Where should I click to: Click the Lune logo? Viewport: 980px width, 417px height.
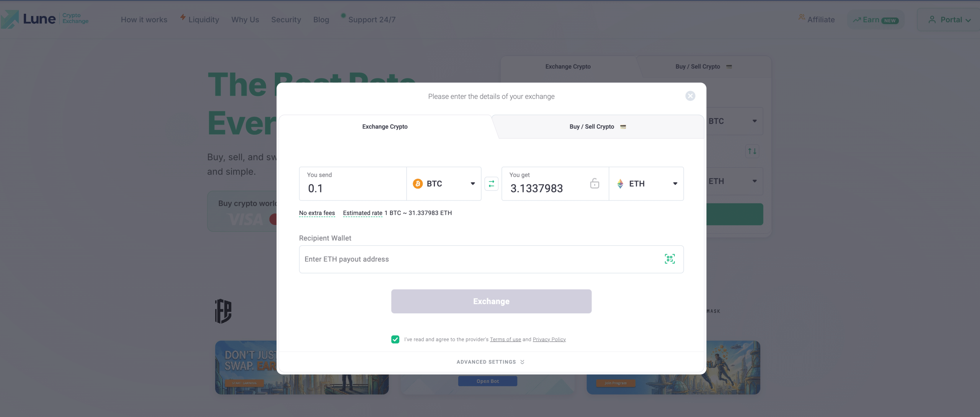(x=45, y=19)
